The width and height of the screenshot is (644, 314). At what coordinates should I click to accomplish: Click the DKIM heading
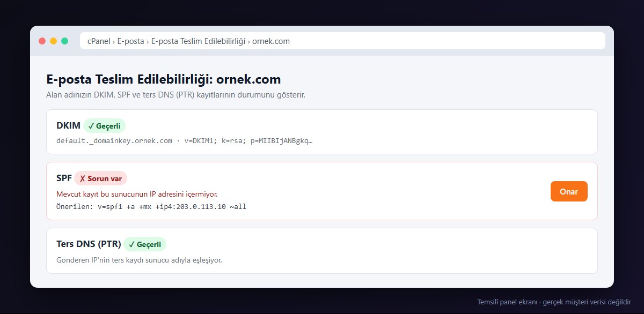tap(68, 126)
